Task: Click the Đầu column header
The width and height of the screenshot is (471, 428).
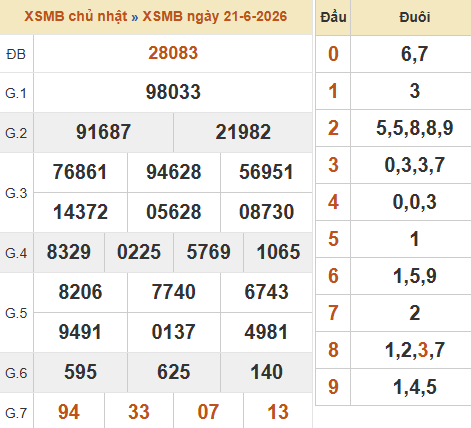Action: [x=333, y=17]
